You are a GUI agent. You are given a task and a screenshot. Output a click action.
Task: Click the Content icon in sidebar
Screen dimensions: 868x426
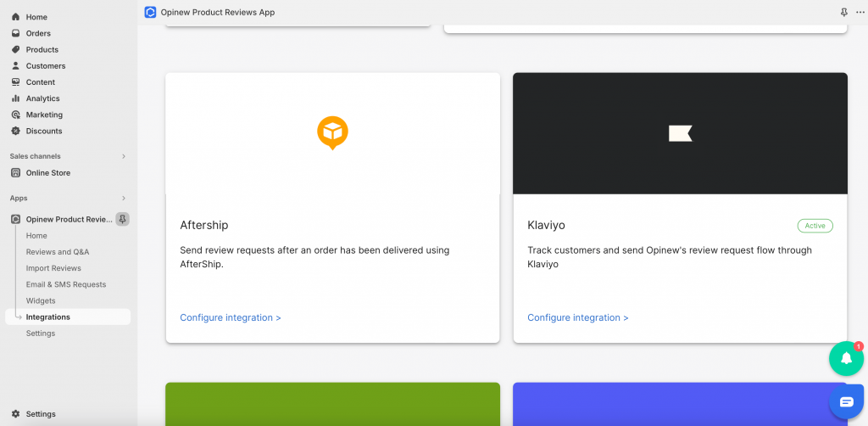coord(15,82)
